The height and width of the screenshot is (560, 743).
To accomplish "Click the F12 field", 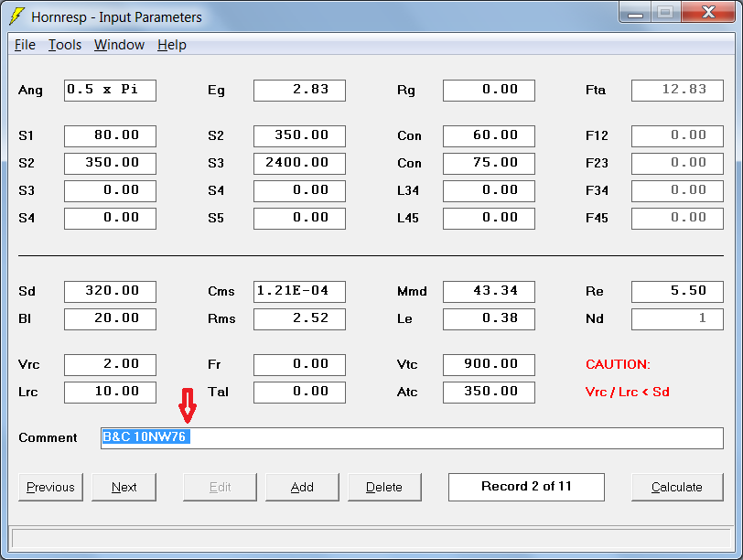I will 678,136.
